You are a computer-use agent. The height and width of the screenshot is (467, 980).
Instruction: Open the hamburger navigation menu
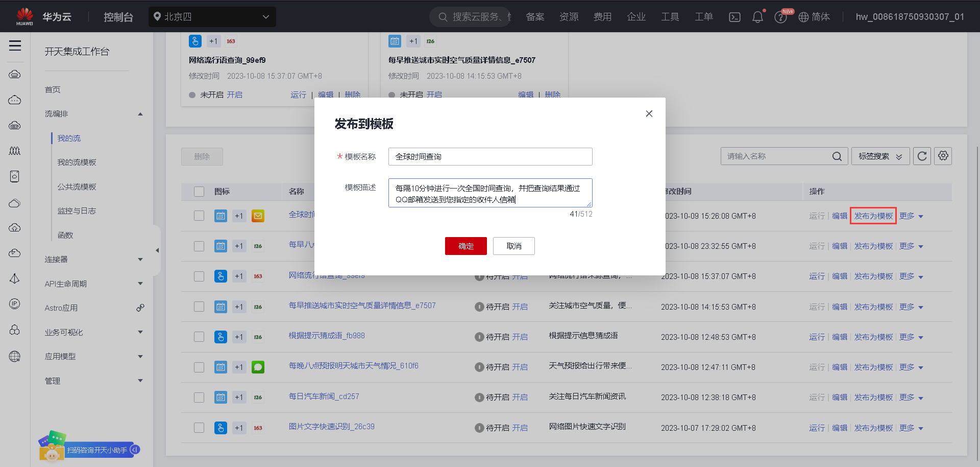click(15, 46)
